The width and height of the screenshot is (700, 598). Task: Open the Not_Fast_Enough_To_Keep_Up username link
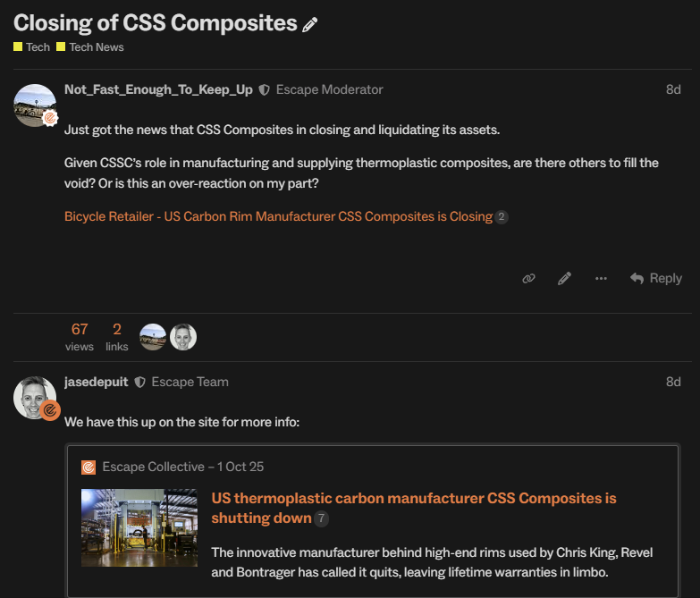click(x=158, y=89)
